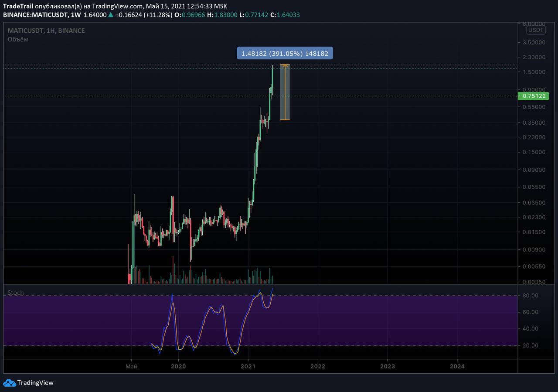558x392 pixels.
Task: Click the Объём volume indicator label
Action: [18, 39]
